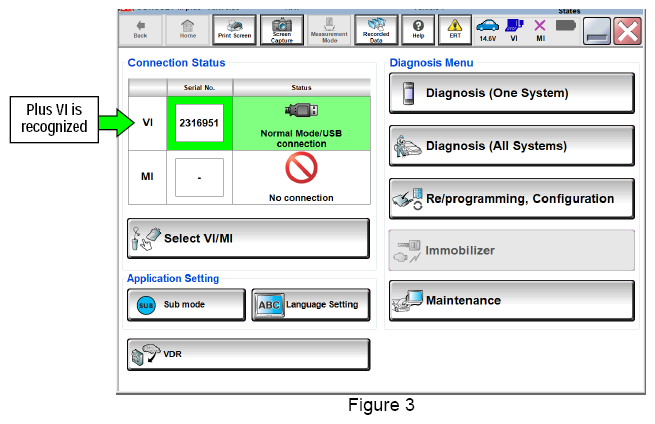Viewport: 655px width, 424px height.
Task: Click the ERT warning triangle icon
Action: coord(455,30)
